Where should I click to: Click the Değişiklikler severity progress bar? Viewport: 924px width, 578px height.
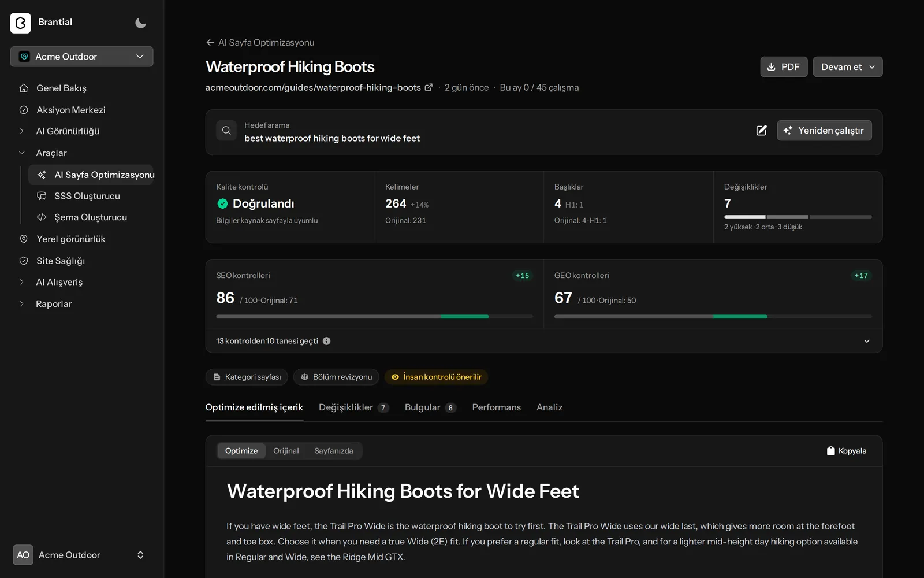pos(798,217)
